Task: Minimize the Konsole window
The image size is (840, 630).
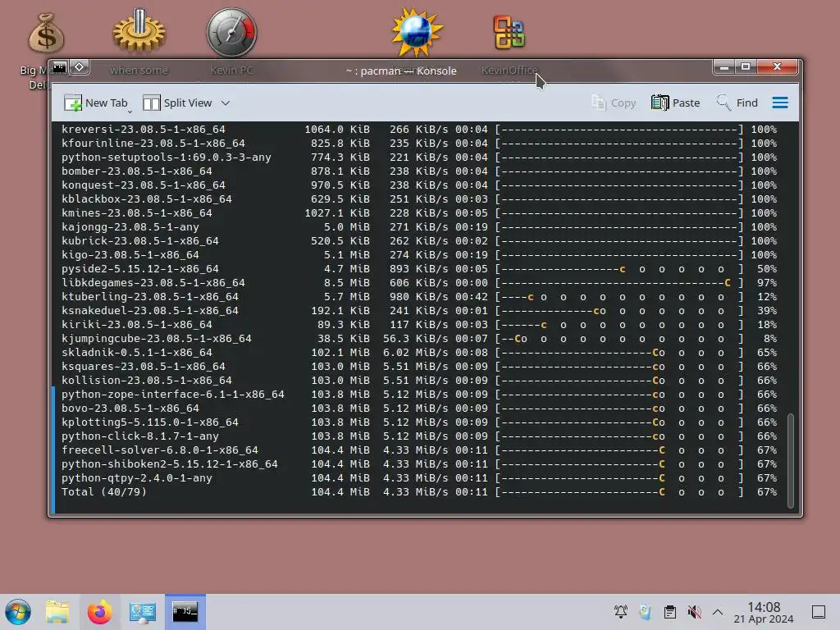Action: coord(724,67)
